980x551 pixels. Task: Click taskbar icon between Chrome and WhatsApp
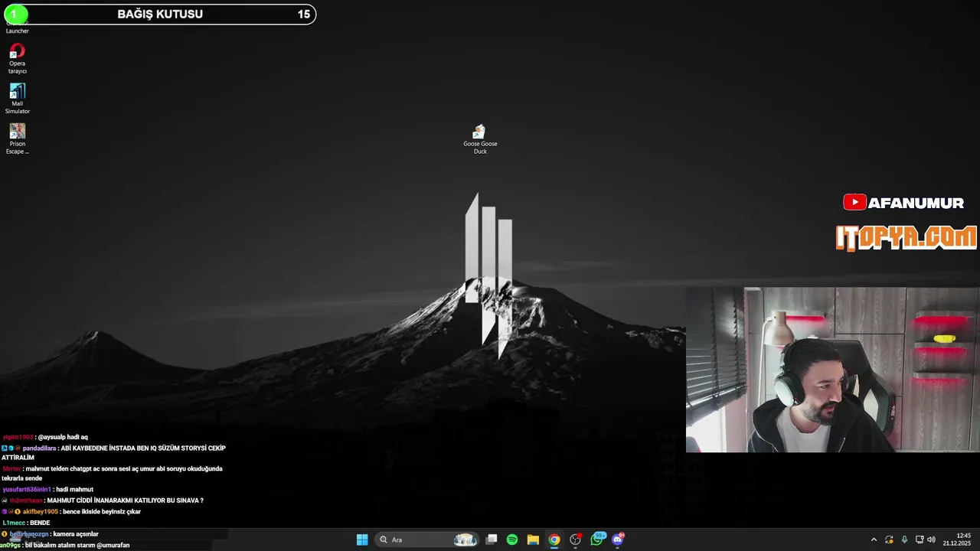576,540
